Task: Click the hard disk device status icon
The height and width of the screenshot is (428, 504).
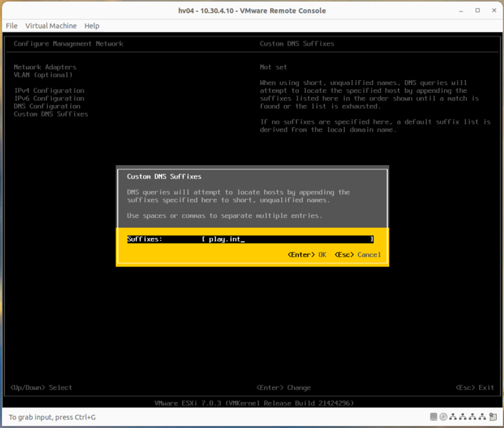Action: pyautogui.click(x=433, y=417)
